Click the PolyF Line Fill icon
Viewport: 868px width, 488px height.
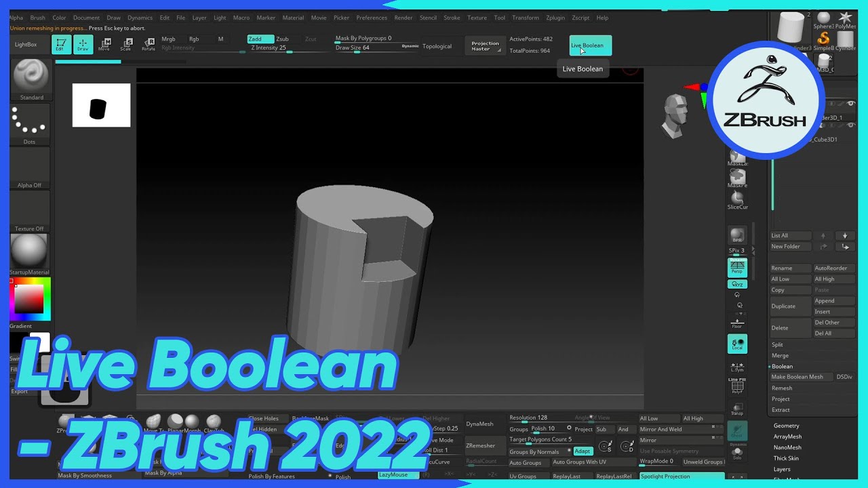point(737,386)
